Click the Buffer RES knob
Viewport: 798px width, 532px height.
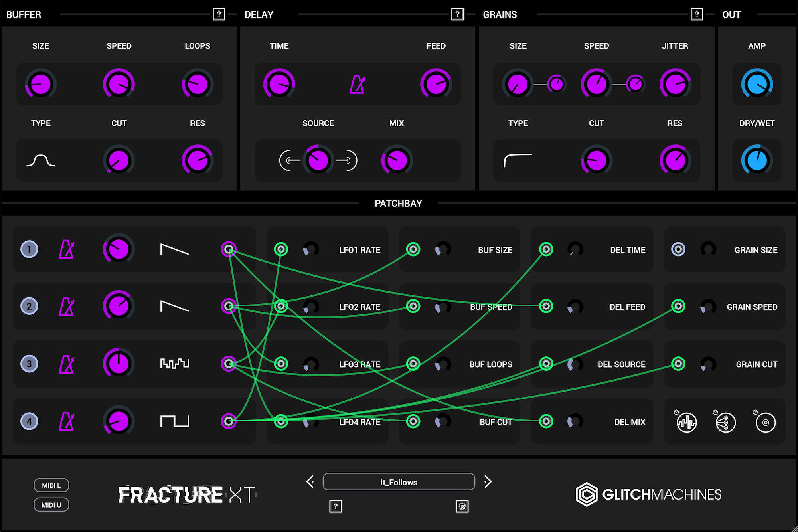[x=198, y=161]
